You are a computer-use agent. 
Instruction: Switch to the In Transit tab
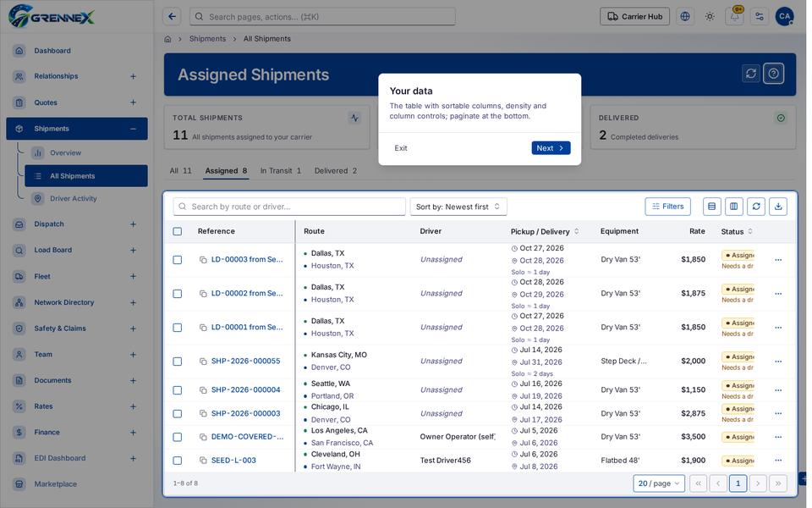280,170
